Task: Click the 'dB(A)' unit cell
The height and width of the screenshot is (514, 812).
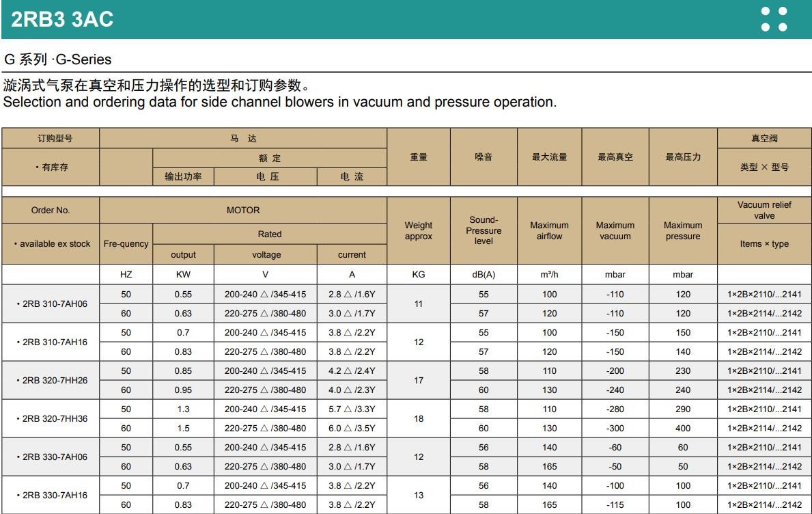Action: point(484,275)
